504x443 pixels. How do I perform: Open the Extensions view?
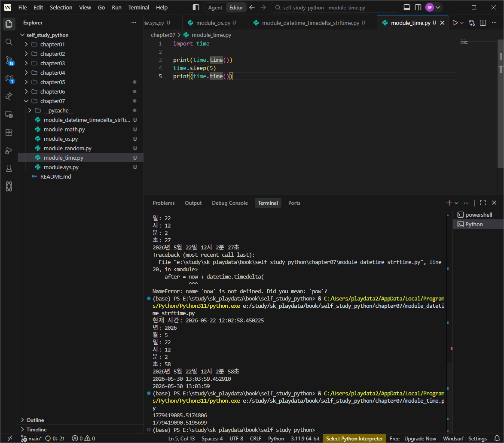9,132
